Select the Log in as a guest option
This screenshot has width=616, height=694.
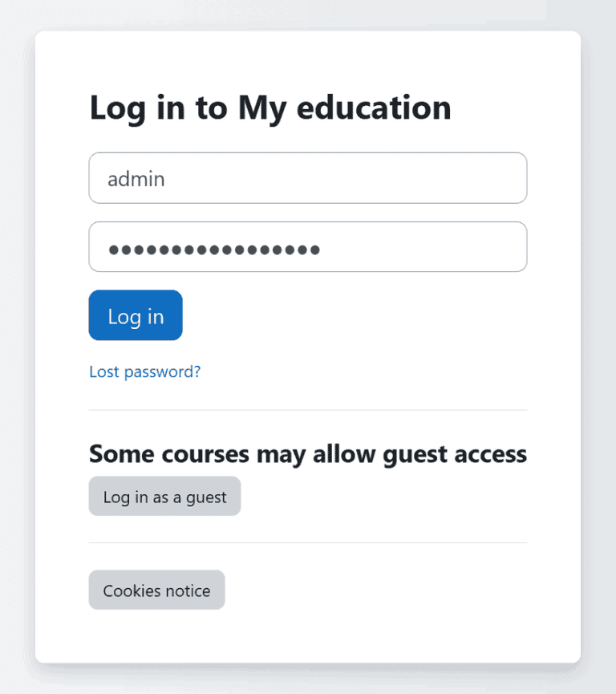(x=164, y=496)
